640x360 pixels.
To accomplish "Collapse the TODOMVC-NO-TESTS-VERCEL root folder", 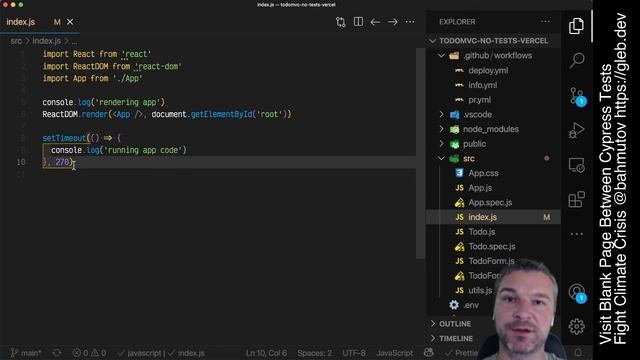I will point(493,41).
